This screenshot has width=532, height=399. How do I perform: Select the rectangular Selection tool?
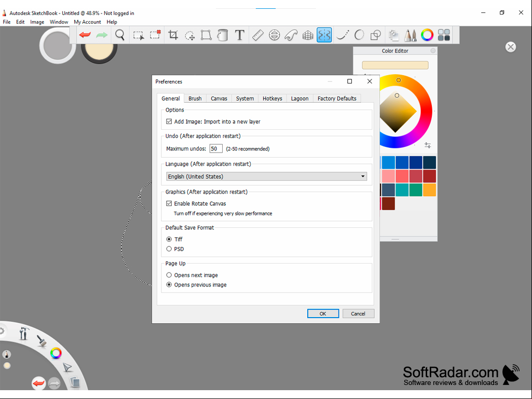[x=139, y=35]
